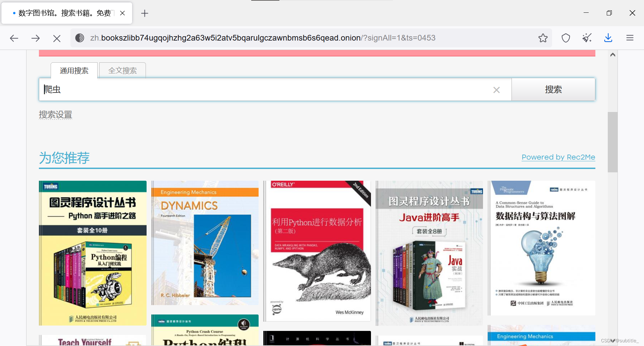Stop loading the page
The height and width of the screenshot is (346, 644).
point(57,38)
